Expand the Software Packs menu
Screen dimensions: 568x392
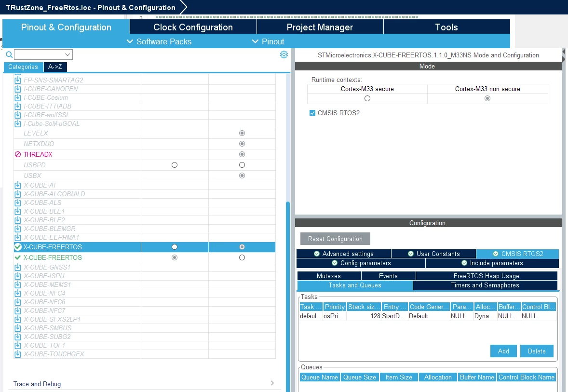(x=159, y=41)
